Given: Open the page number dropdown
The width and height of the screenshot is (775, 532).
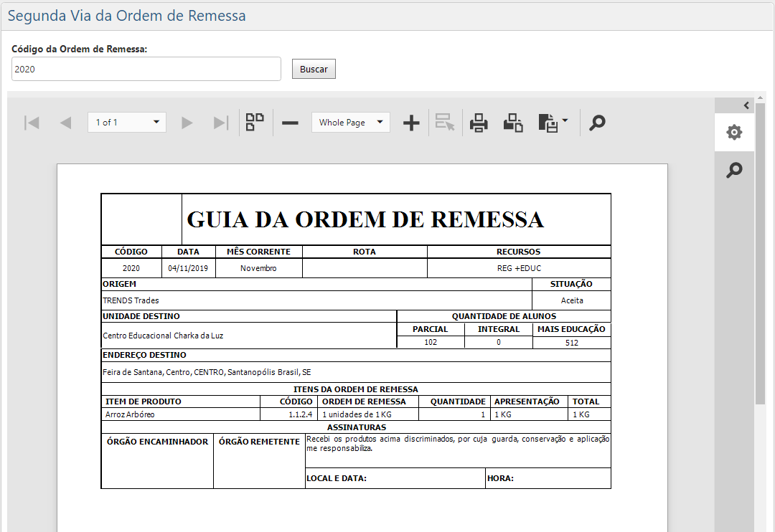Looking at the screenshot, I should click(126, 122).
